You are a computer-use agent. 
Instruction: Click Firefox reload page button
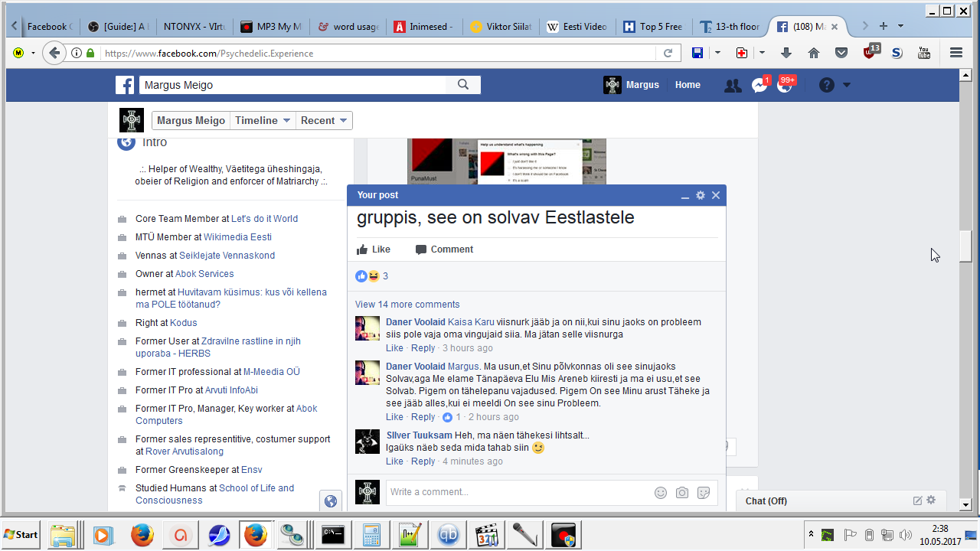(x=668, y=53)
